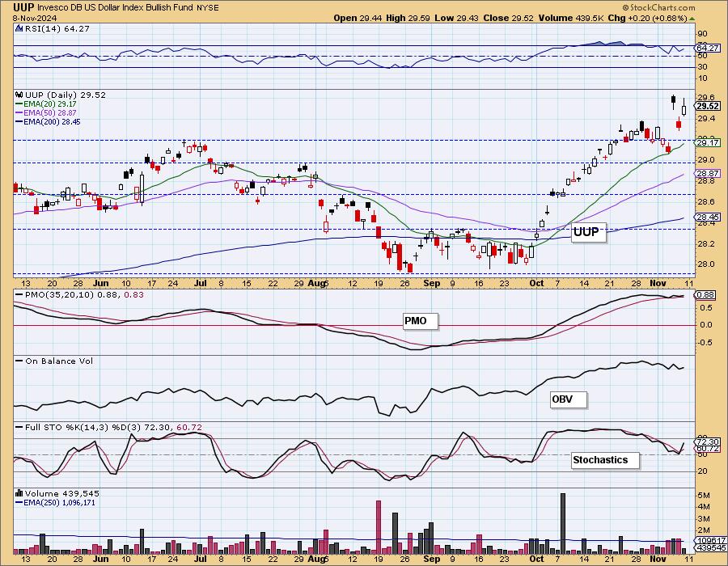The width and height of the screenshot is (728, 566).
Task: Click the Chg +0.20 (+0.68%) value
Action: 647,18
